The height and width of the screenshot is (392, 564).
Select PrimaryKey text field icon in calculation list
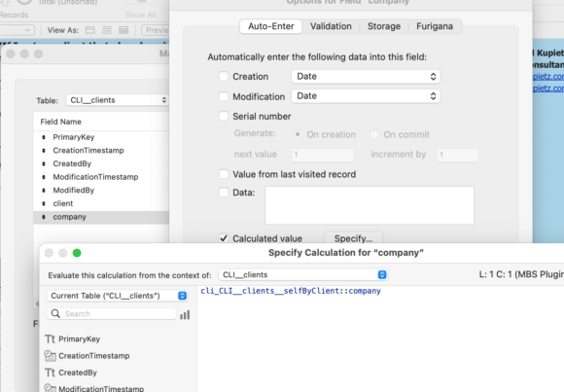point(50,339)
